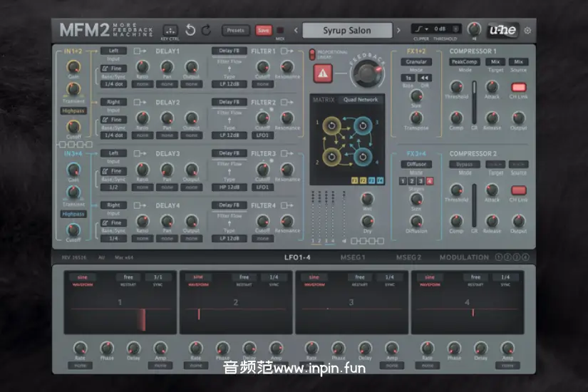The image size is (588, 392).
Task: Click the Redo arrow in header
Action: point(206,30)
